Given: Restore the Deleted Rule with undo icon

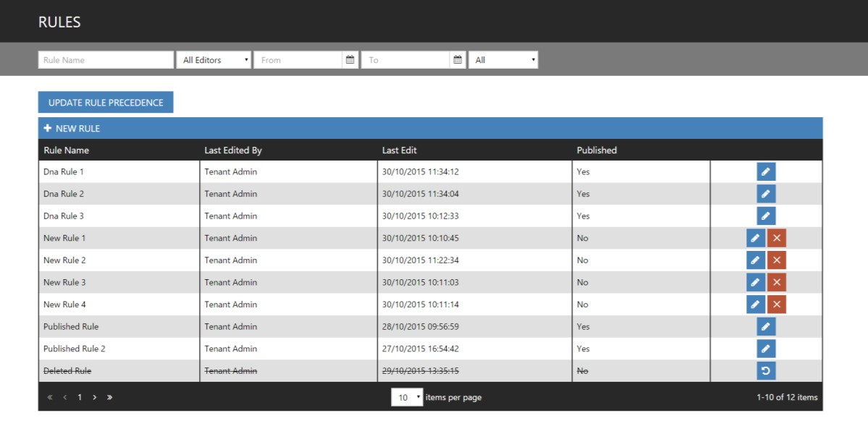Looking at the screenshot, I should click(x=766, y=371).
